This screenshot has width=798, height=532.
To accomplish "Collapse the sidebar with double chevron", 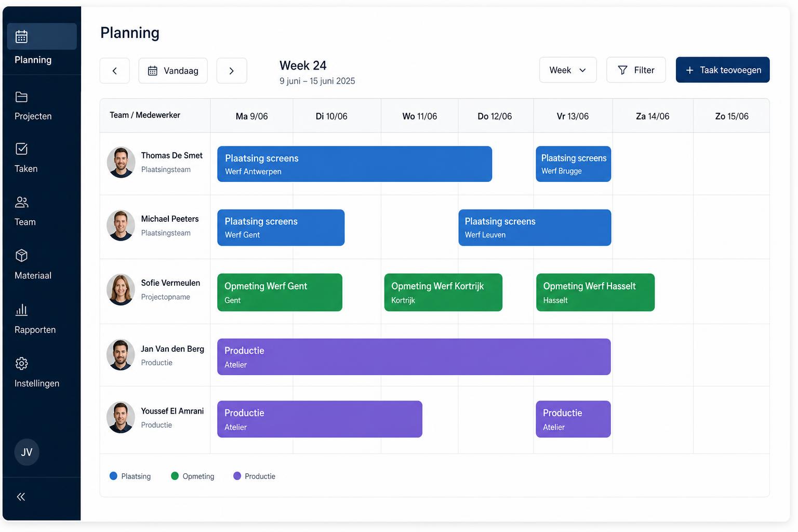I will pos(21,497).
